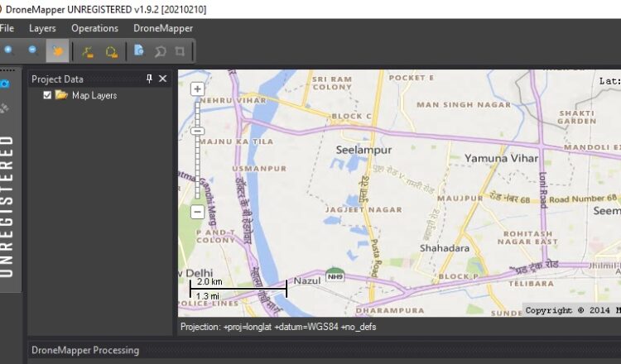Click the Seelampur label on map
621x364 pixels.
click(363, 150)
